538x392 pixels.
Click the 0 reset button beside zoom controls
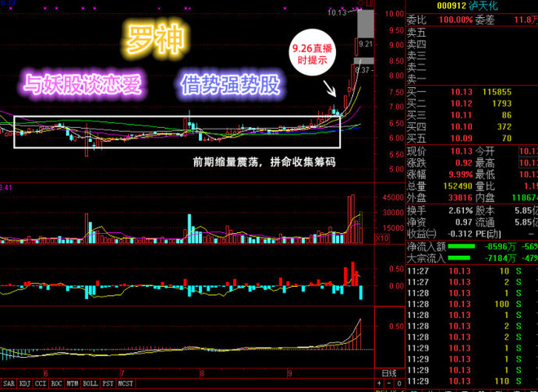[x=399, y=383]
